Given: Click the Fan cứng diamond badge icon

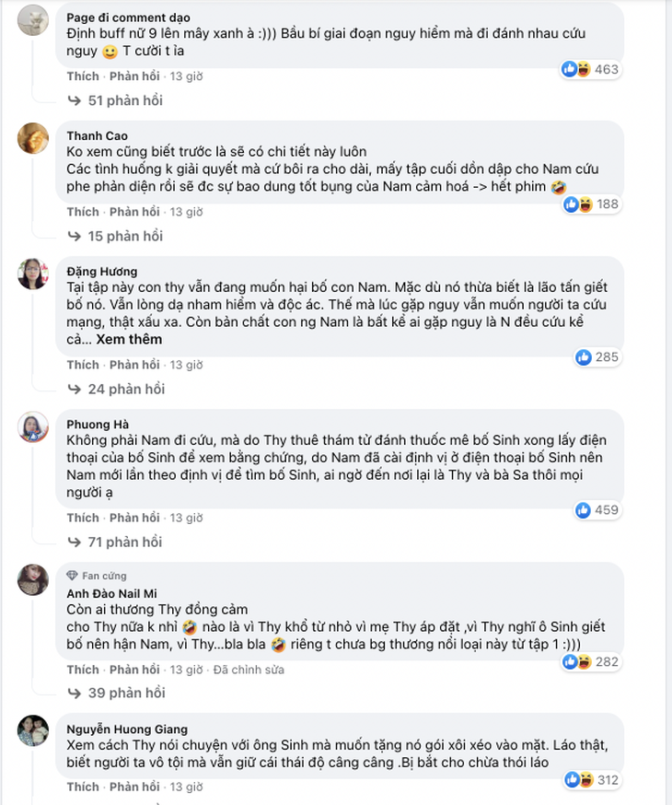Looking at the screenshot, I should [x=72, y=576].
